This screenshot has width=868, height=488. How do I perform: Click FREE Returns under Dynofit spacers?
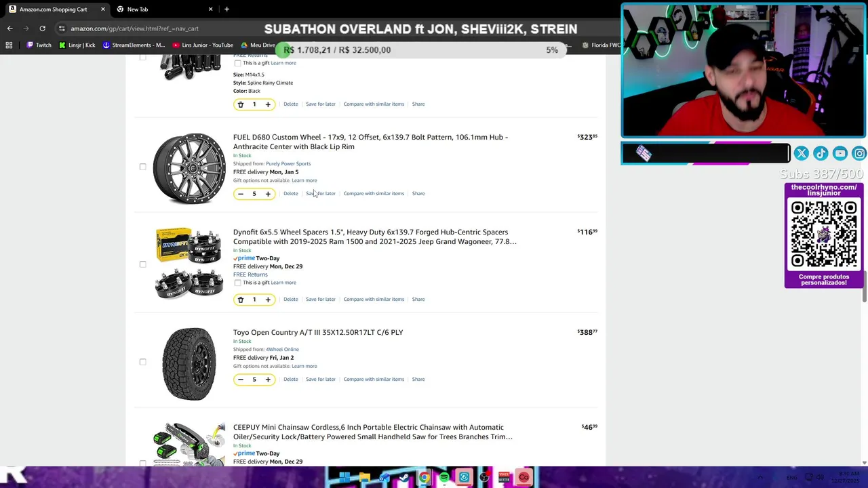(x=250, y=274)
